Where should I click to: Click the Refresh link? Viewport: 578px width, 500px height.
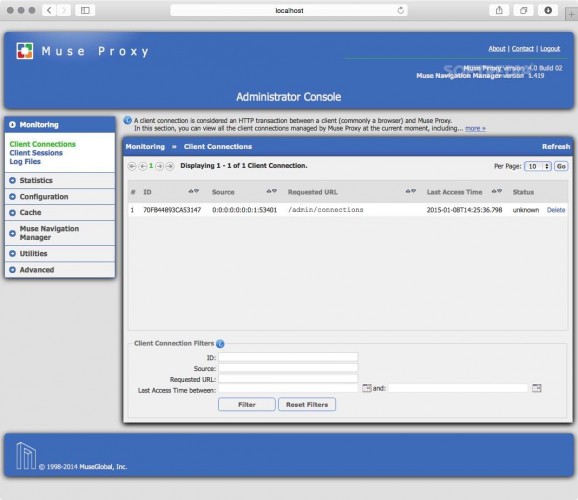(556, 147)
